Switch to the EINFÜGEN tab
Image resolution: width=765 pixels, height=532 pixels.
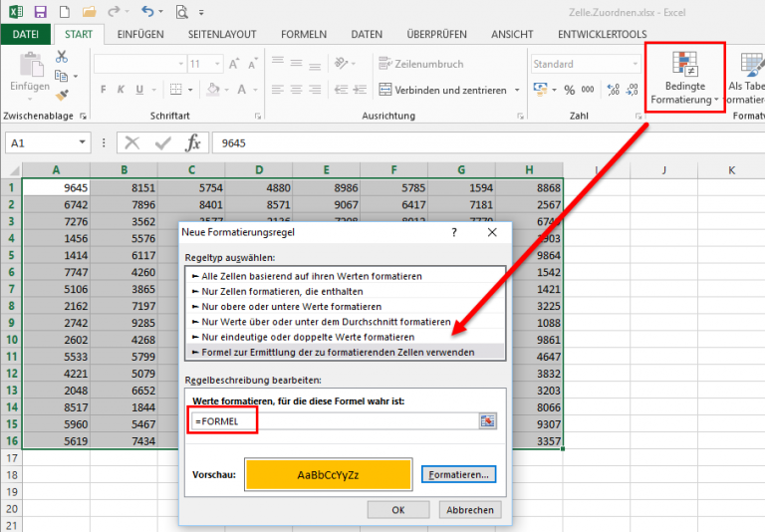point(140,34)
